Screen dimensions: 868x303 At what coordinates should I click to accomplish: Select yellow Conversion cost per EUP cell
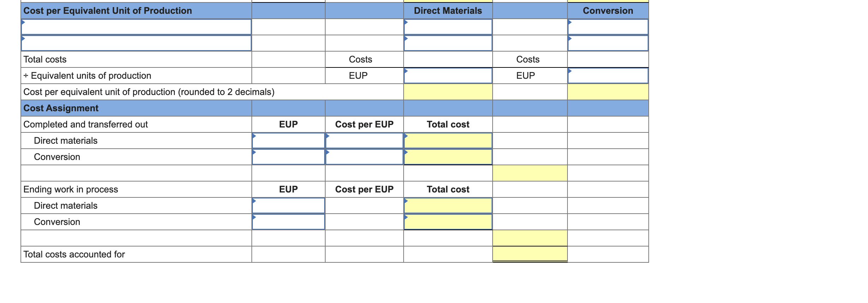point(608,92)
